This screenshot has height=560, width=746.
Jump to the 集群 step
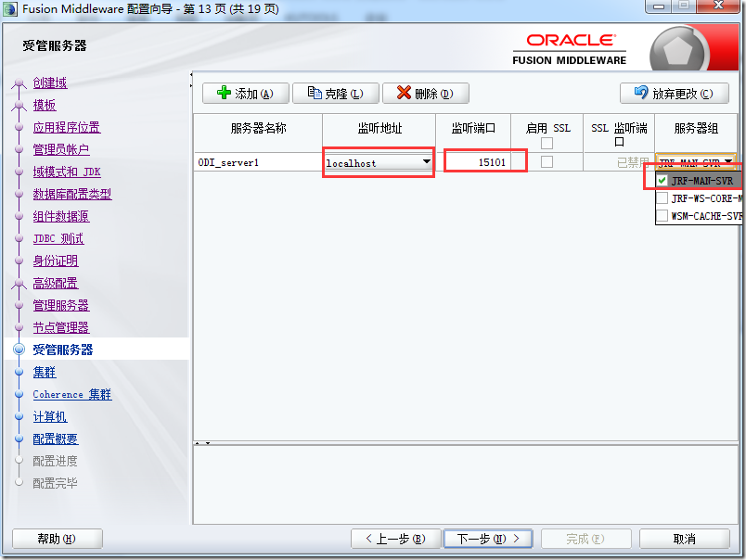[x=45, y=372]
